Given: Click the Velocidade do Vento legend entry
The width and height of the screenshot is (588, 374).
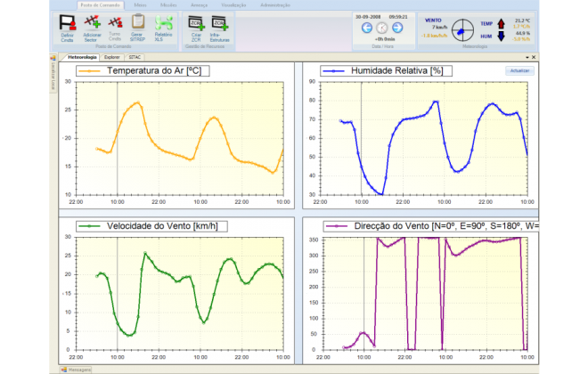Looking at the screenshot, I should [151, 226].
